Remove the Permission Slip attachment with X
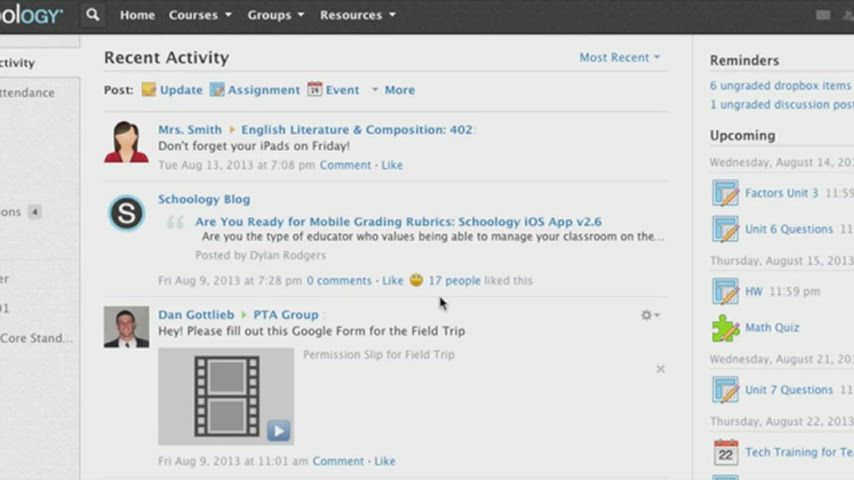 tap(660, 369)
